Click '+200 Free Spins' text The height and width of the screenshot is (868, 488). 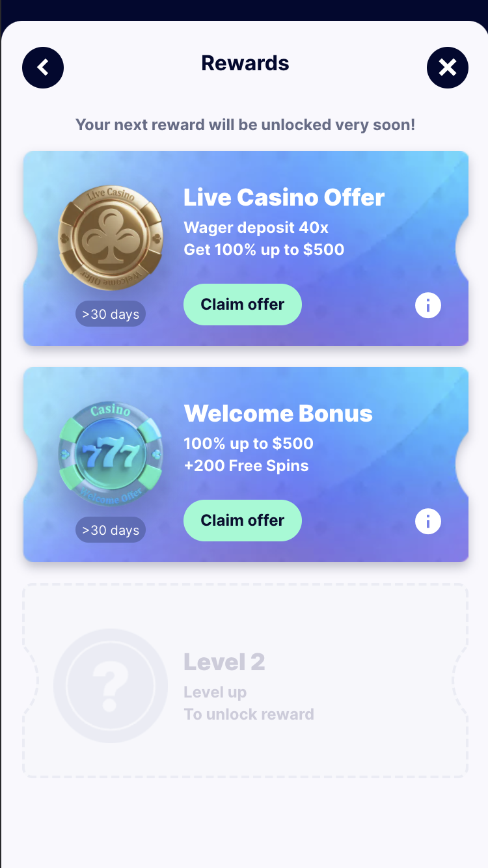[247, 466]
